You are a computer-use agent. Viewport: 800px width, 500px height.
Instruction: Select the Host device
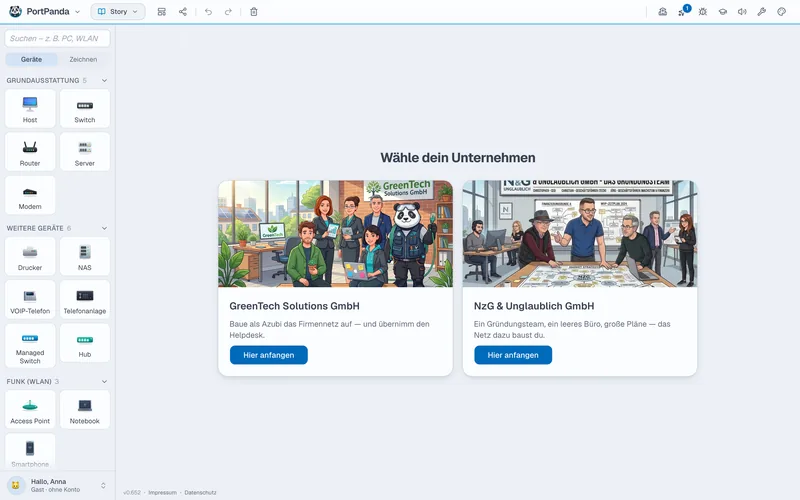[x=30, y=109]
